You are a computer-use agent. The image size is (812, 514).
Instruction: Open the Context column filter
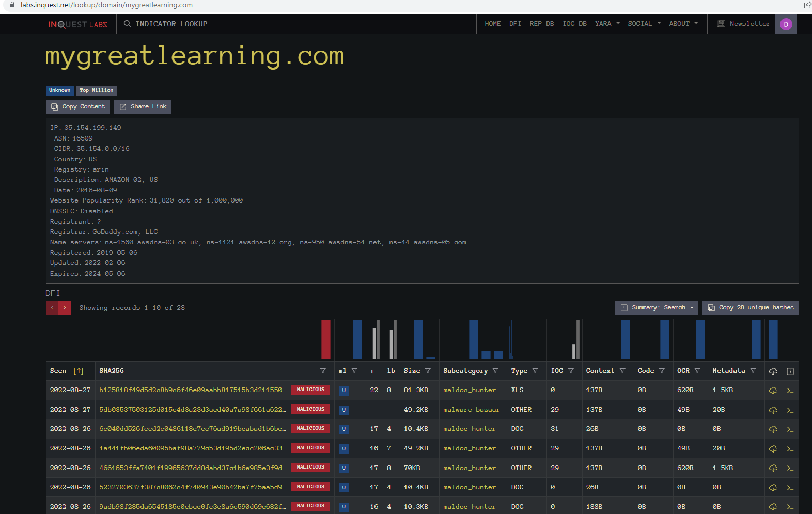point(622,371)
